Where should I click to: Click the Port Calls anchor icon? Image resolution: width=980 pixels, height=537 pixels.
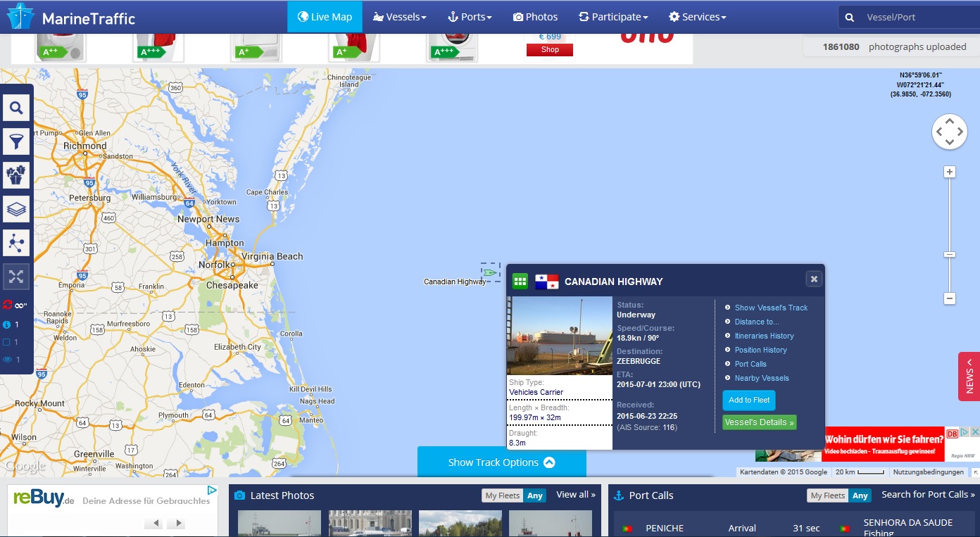(620, 495)
